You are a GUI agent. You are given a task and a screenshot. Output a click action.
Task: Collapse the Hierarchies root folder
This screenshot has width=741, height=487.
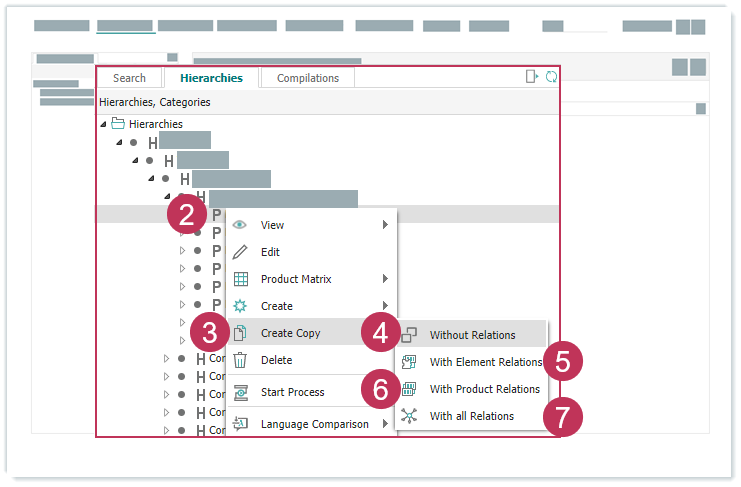pyautogui.click(x=103, y=124)
